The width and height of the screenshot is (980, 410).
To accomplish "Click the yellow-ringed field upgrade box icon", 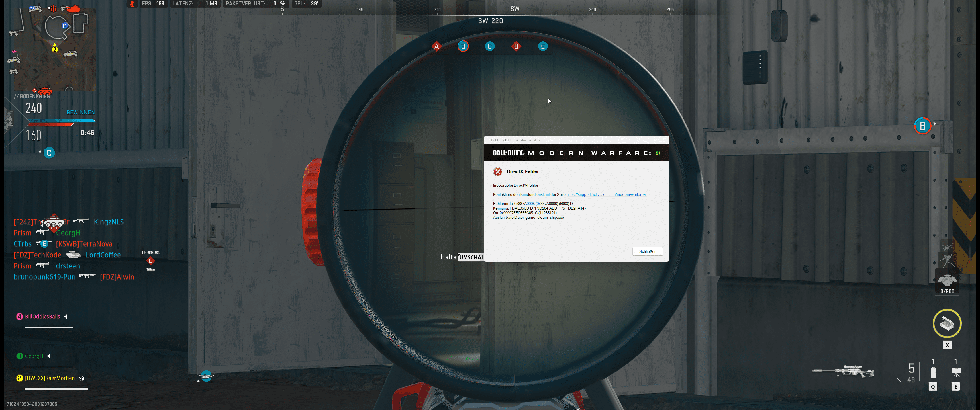I will (947, 324).
